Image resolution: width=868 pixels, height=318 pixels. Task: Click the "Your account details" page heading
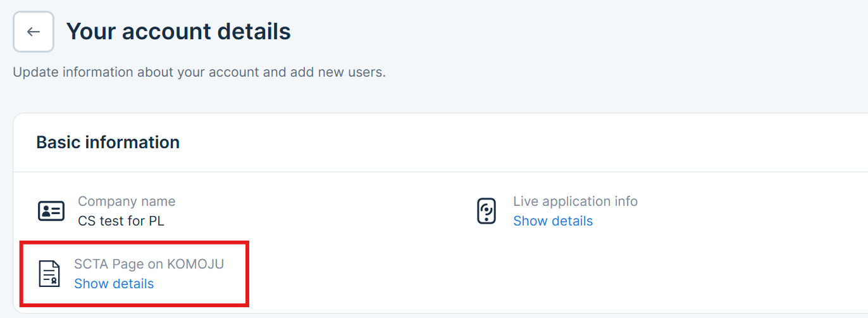(178, 32)
